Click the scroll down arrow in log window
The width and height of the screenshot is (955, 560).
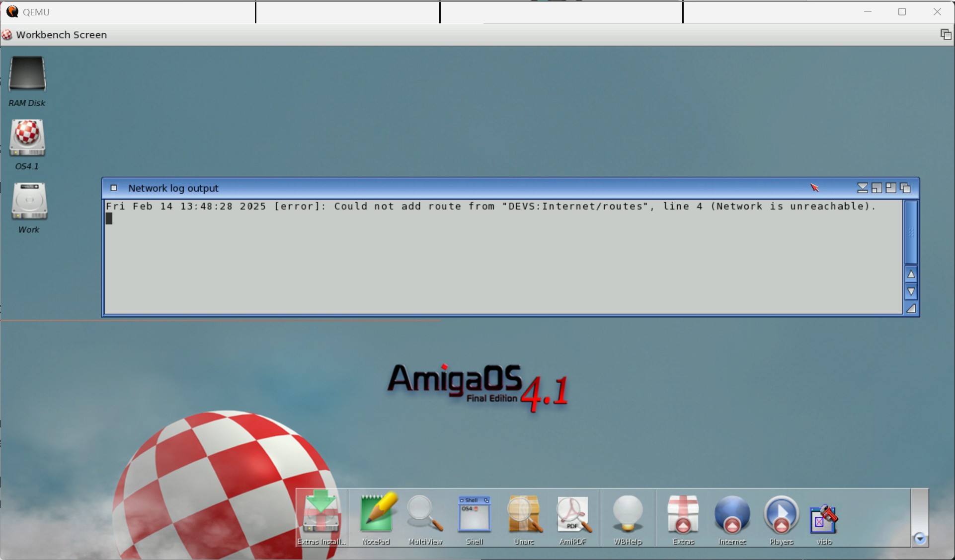click(911, 291)
